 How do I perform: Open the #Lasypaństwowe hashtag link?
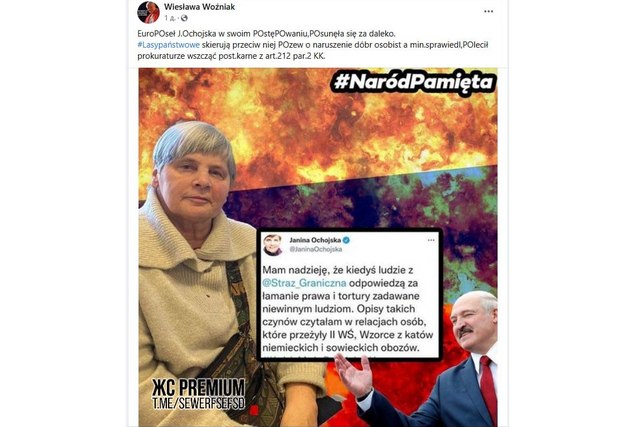[169, 44]
